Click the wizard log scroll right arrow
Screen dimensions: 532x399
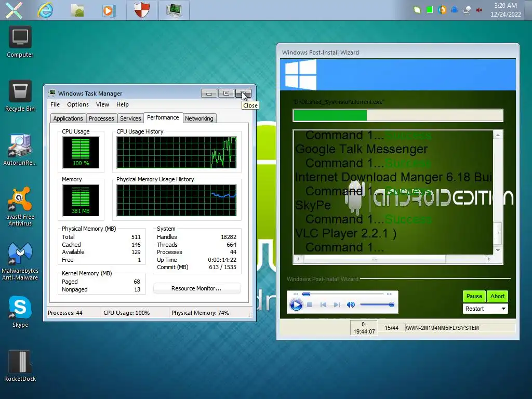coord(488,259)
